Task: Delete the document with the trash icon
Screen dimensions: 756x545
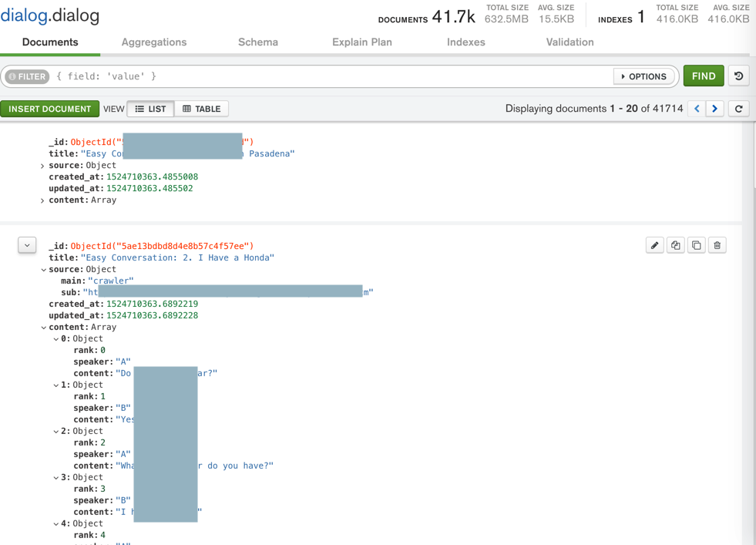Action: (717, 245)
